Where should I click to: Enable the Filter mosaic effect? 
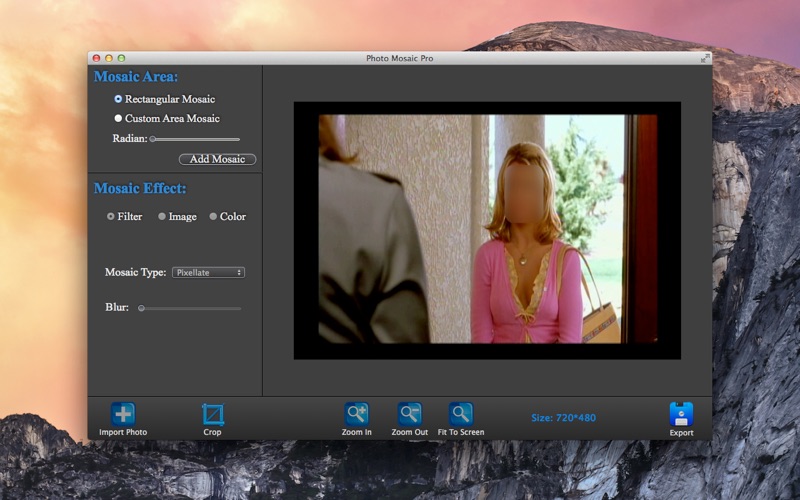pyautogui.click(x=111, y=216)
